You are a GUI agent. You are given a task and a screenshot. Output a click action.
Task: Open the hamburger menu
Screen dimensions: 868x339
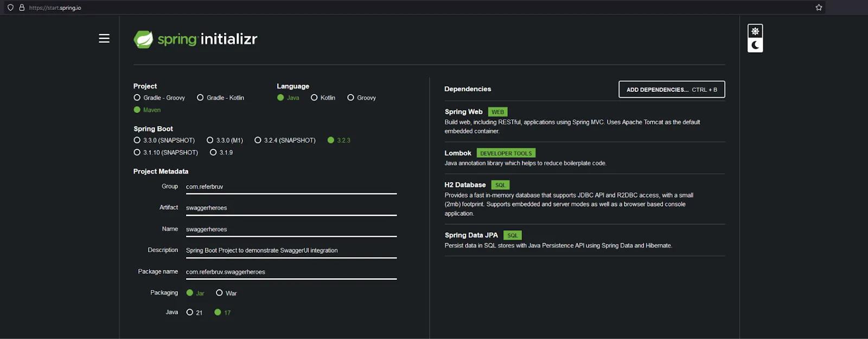pos(104,39)
